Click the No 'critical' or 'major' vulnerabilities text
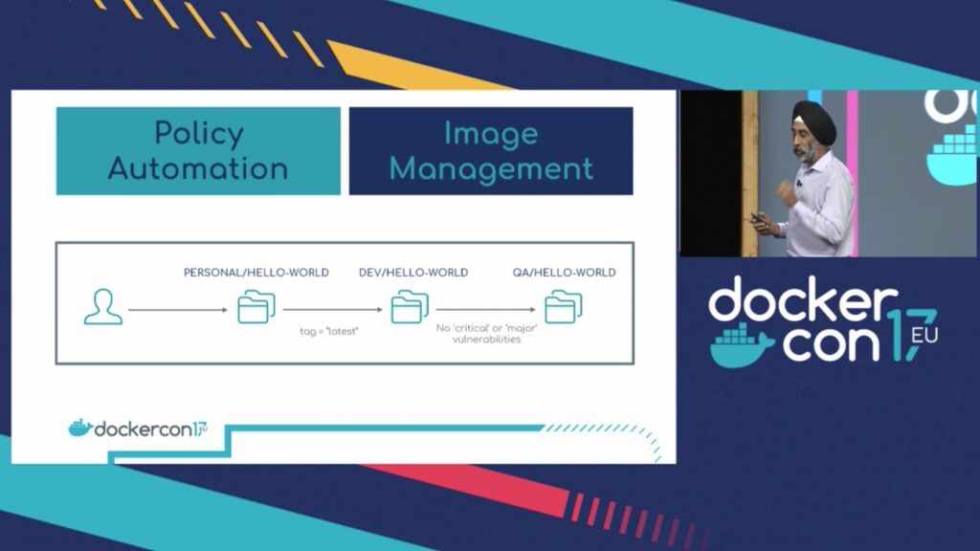This screenshot has height=551, width=980. pyautogui.click(x=487, y=334)
